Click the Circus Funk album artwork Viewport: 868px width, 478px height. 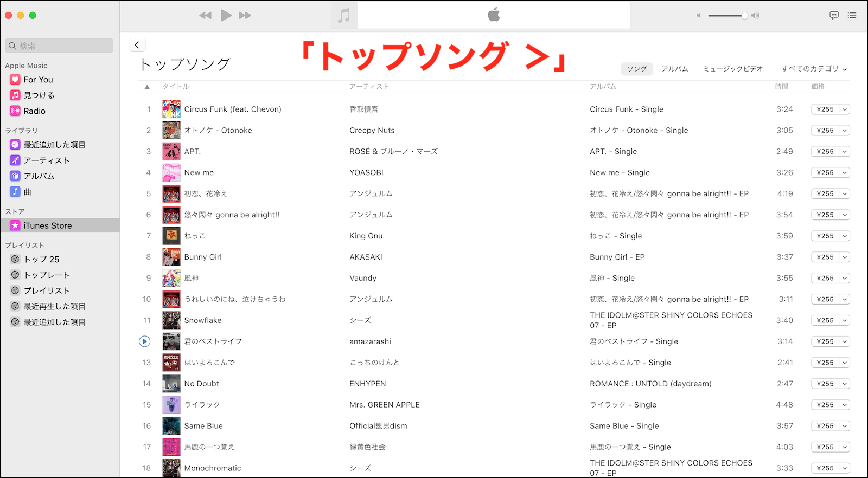171,109
